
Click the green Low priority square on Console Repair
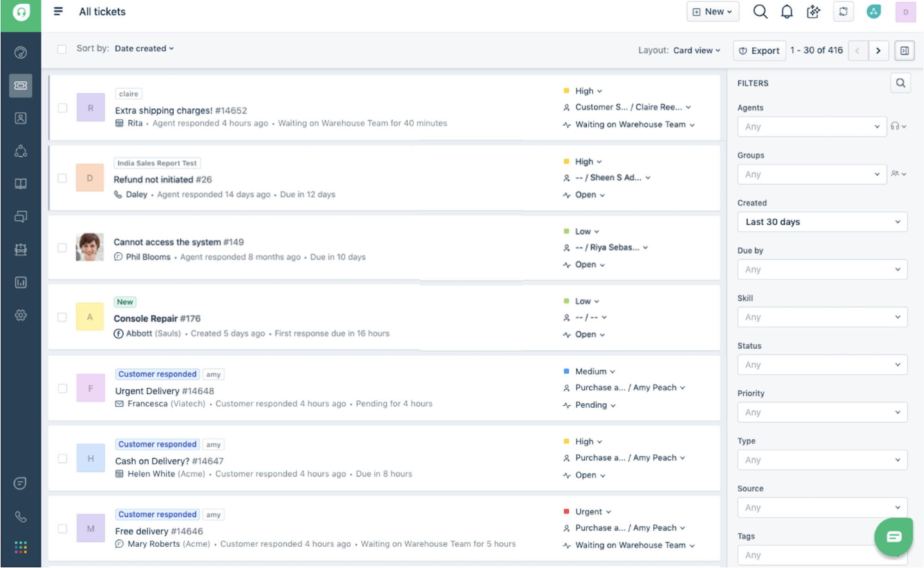(x=566, y=301)
